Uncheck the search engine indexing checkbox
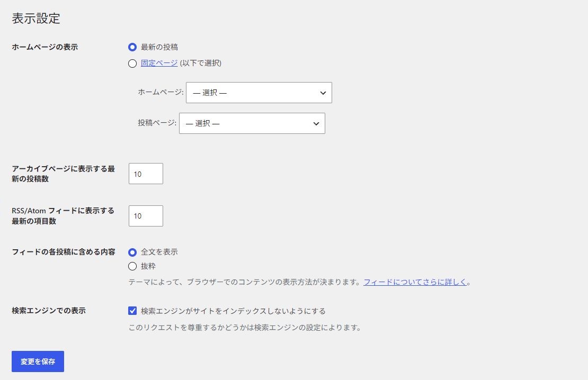The image size is (588, 380). point(132,311)
